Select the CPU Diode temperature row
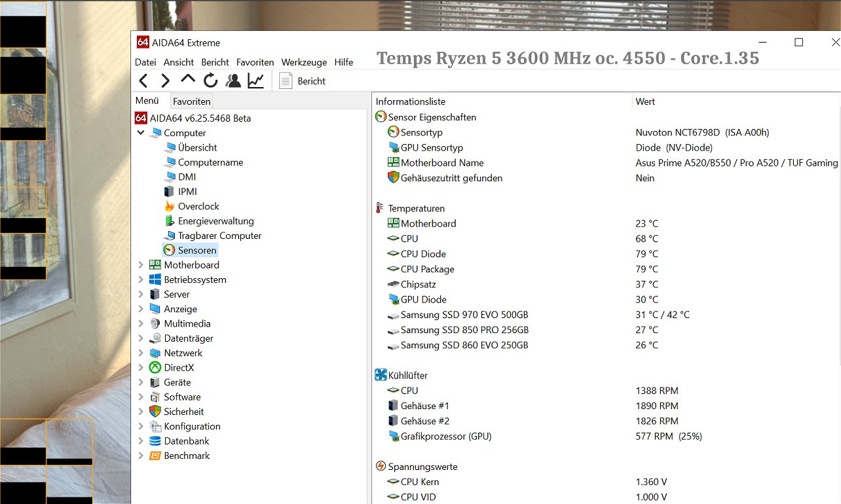Image resolution: width=841 pixels, height=504 pixels. point(606,254)
